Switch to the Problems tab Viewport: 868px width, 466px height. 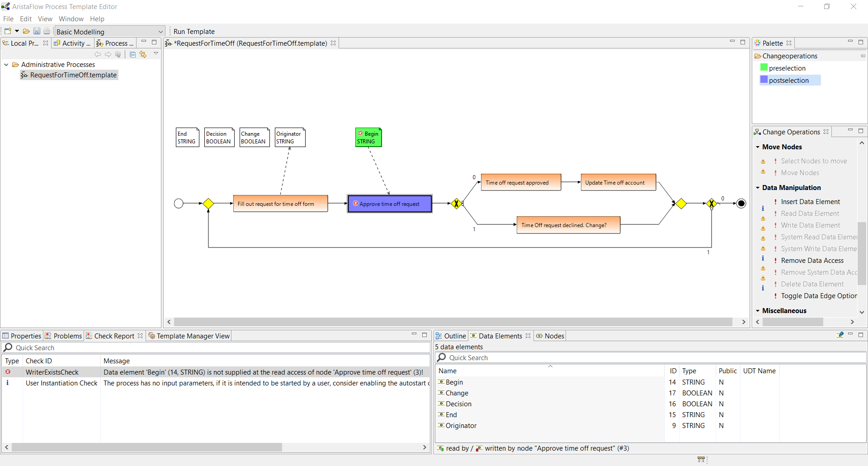coord(67,336)
